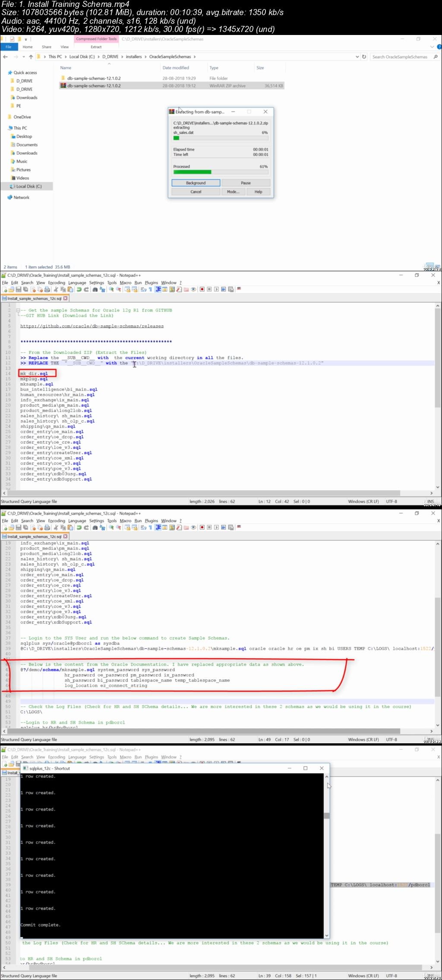Expand the Explorer ribbon chevron
The width and height of the screenshot is (442, 980).
(x=433, y=47)
